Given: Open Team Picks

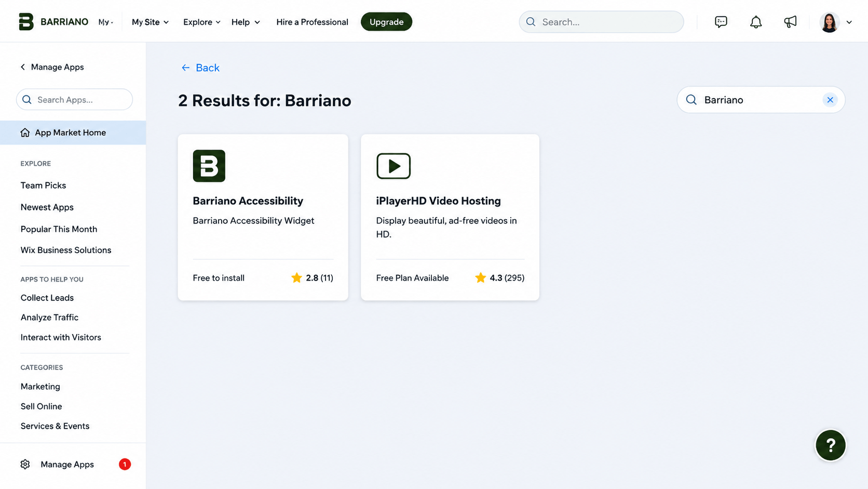Looking at the screenshot, I should pyautogui.click(x=43, y=185).
